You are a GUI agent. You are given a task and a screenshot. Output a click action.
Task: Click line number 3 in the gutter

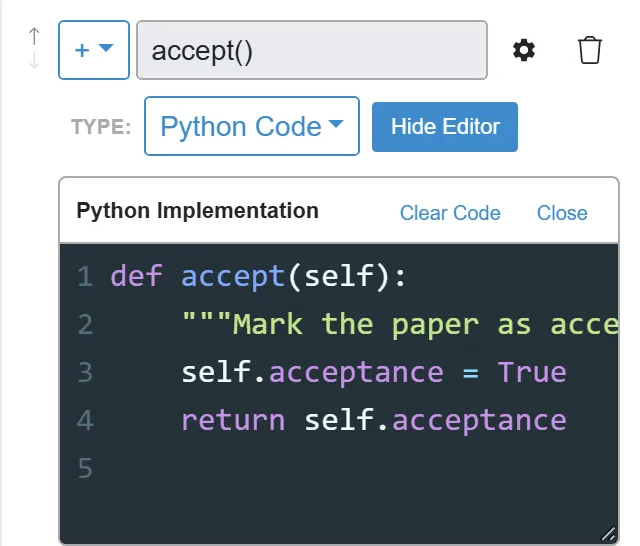[x=85, y=372]
